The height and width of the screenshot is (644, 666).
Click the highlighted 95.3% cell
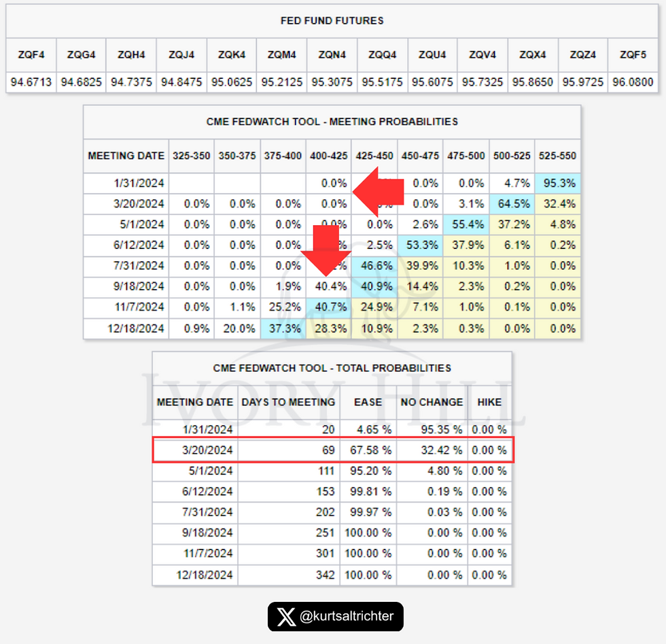click(x=559, y=183)
